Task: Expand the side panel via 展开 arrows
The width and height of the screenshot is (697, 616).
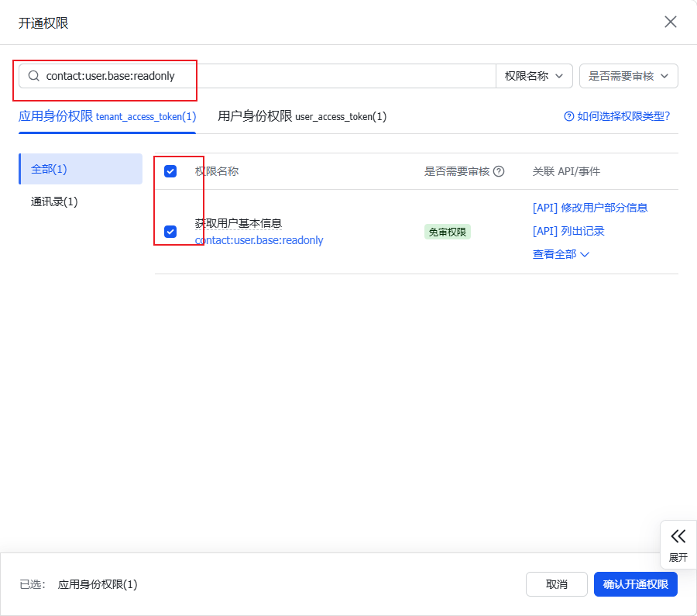Action: tap(678, 545)
